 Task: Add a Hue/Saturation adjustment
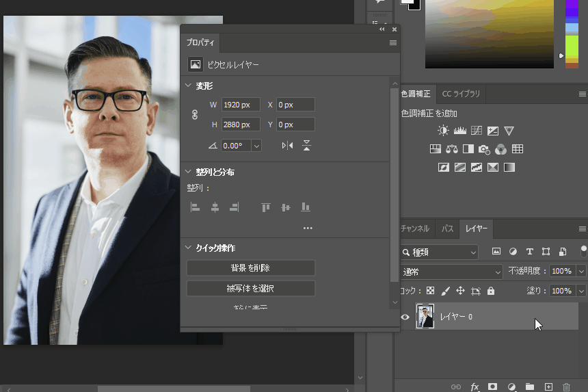tap(436, 149)
